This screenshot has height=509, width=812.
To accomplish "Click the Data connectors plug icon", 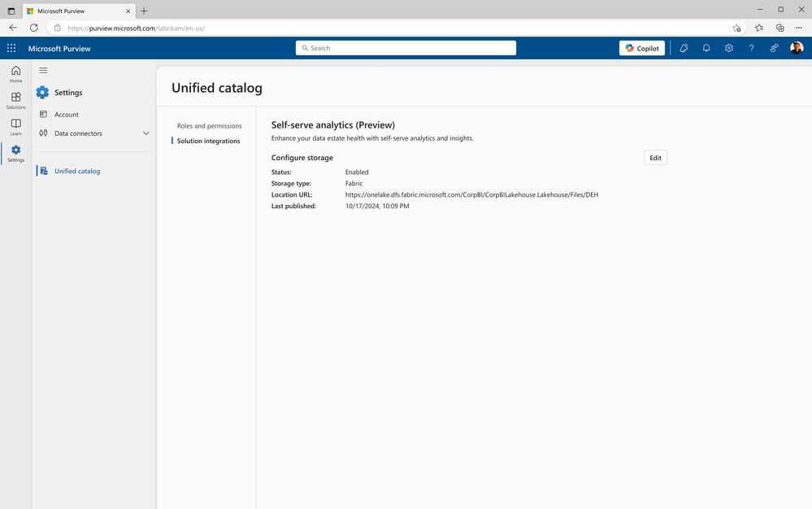I will [x=44, y=133].
